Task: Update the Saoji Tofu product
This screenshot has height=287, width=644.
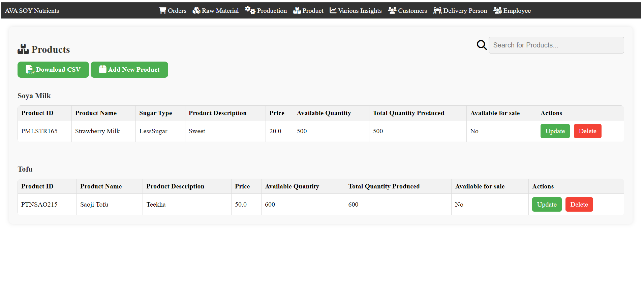Action: (546, 205)
